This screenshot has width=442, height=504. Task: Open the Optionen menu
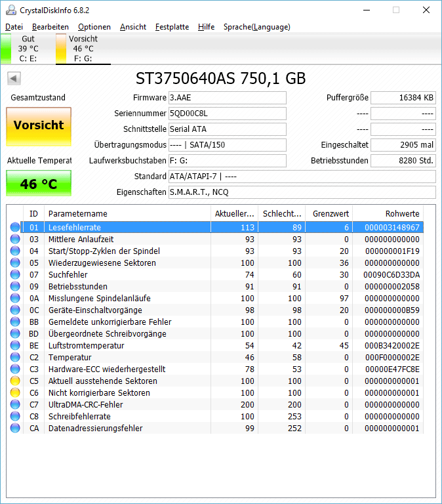(94, 27)
